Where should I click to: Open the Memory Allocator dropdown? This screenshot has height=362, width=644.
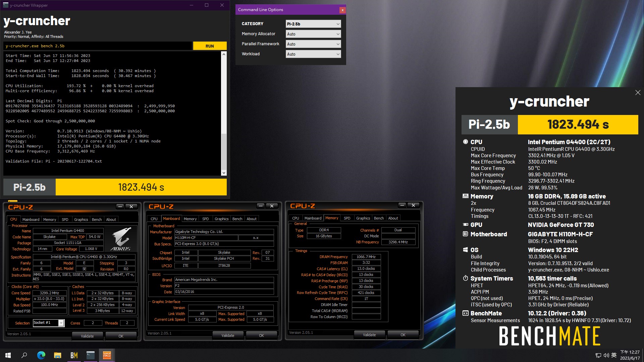coord(313,34)
